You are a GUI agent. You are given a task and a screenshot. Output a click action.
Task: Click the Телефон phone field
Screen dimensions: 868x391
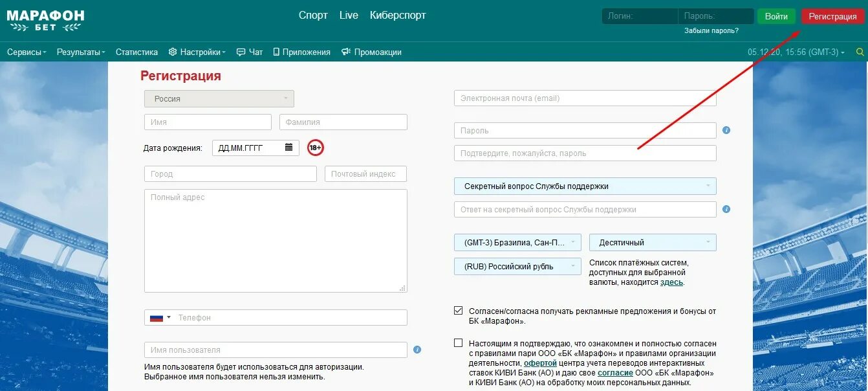pos(276,318)
